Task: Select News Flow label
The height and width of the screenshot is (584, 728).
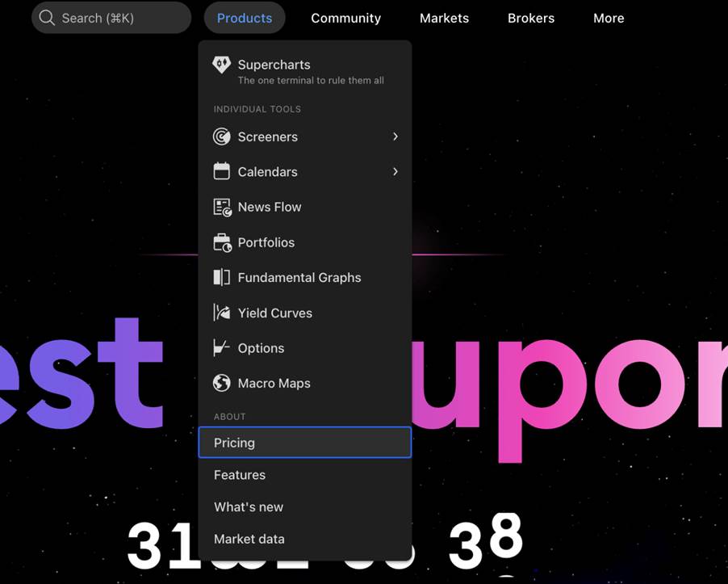Action: click(x=270, y=208)
